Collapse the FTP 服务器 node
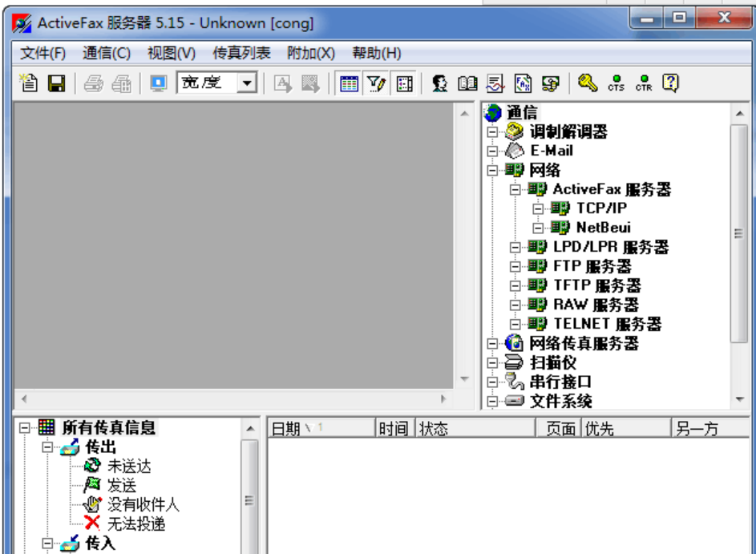756x554 pixels. (515, 267)
